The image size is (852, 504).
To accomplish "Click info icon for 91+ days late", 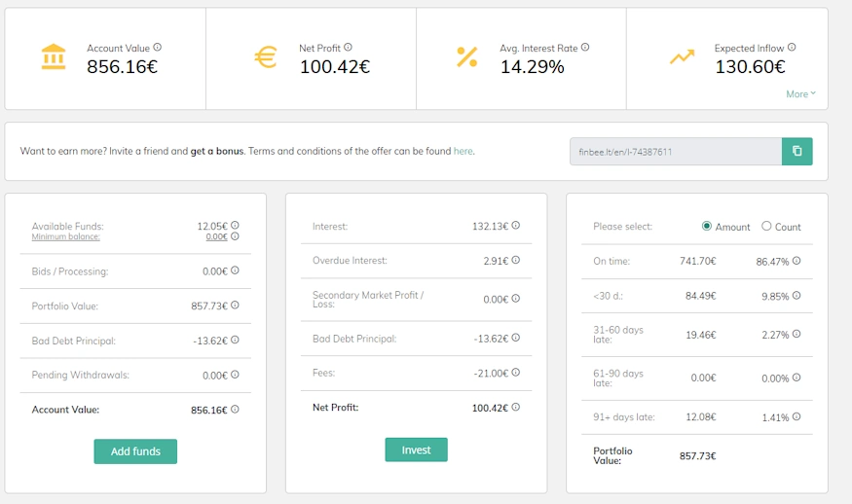I will (796, 416).
